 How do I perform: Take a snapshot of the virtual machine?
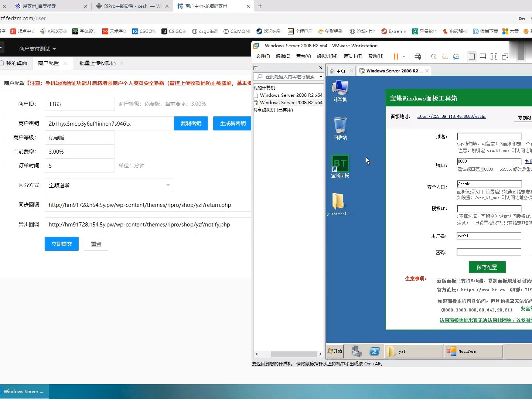point(433,56)
